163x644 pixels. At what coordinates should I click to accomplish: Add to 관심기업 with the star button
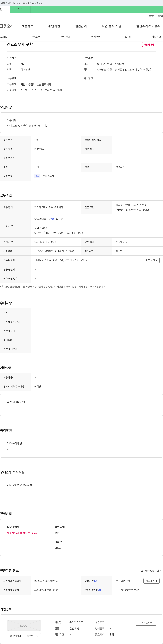pyautogui.click(x=15, y=636)
